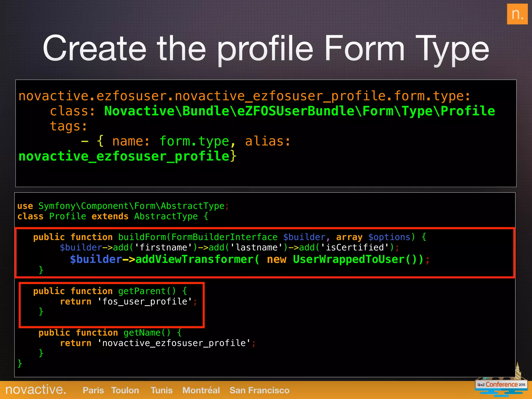Click the orange 'n.' logo icon
This screenshot has width=532, height=399.
(x=517, y=14)
